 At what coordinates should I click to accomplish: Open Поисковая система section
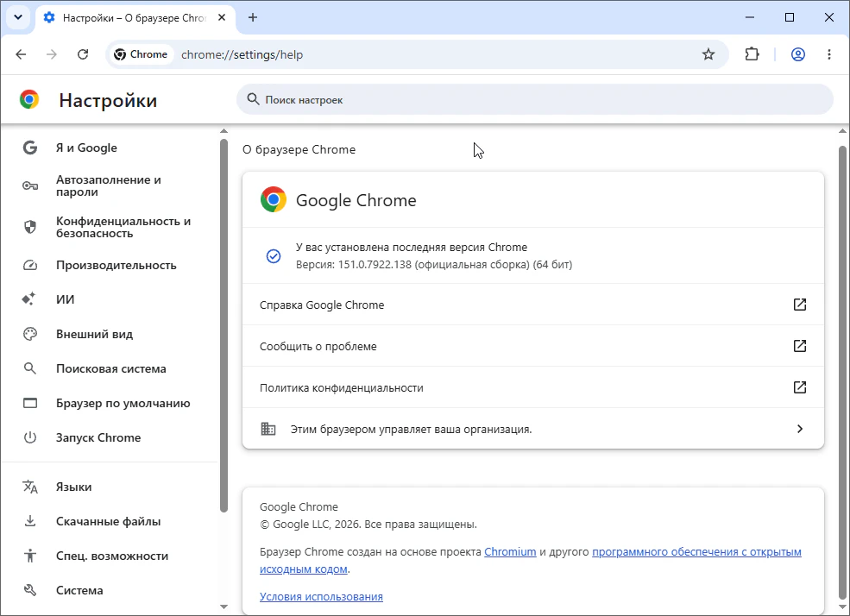(x=110, y=369)
